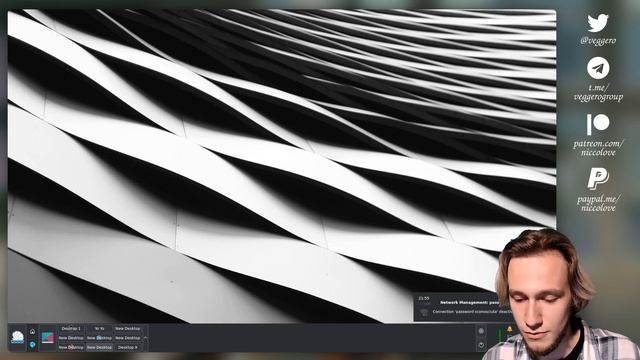This screenshot has width=640, height=360.
Task: Click the Network Management notification title
Action: click(x=469, y=302)
